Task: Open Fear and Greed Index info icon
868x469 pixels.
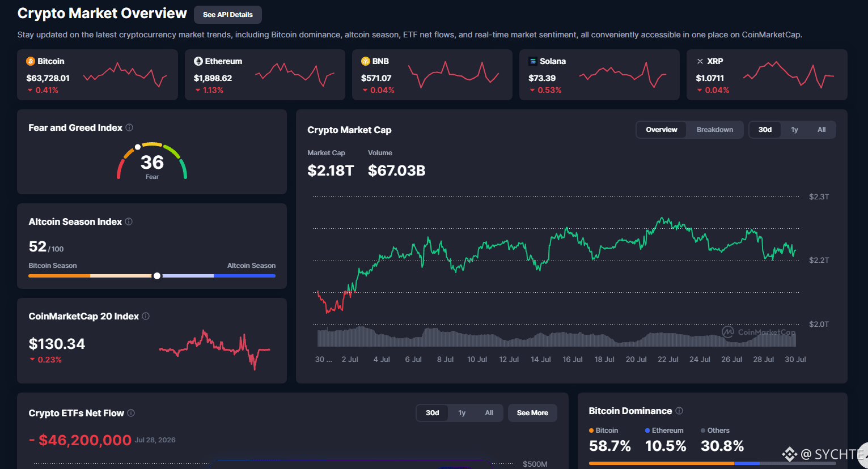Action: pyautogui.click(x=129, y=127)
